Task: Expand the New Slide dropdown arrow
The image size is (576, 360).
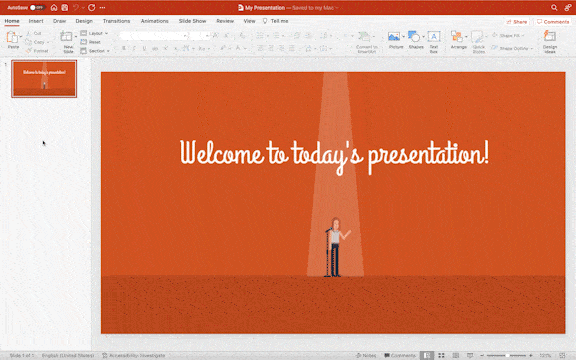Action: [x=76, y=36]
